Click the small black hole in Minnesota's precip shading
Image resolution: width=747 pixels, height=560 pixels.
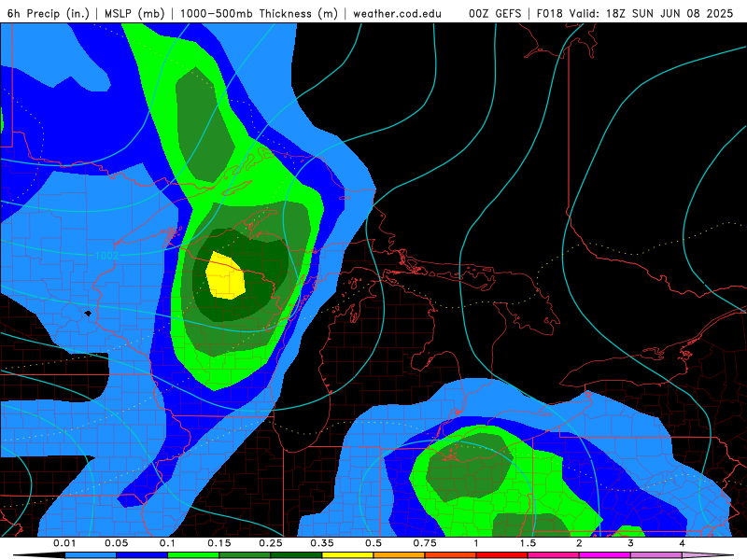(x=88, y=314)
